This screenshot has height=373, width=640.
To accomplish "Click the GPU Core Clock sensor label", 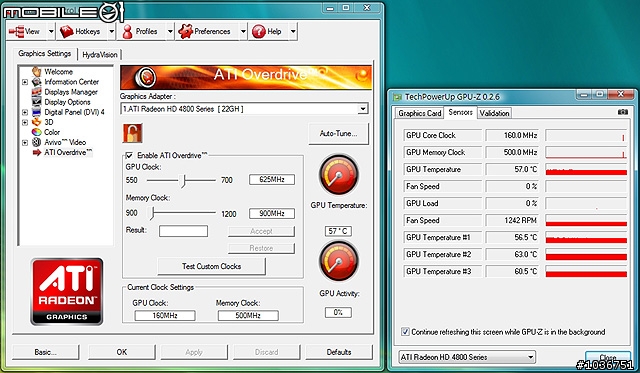I will pyautogui.click(x=442, y=135).
